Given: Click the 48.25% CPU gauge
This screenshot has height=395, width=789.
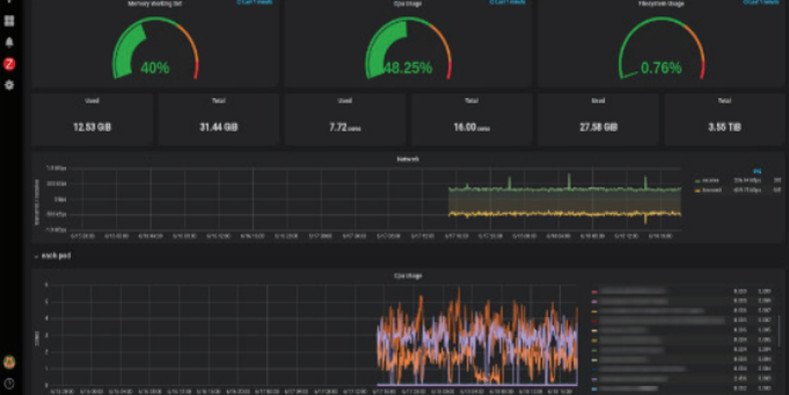Looking at the screenshot, I should pyautogui.click(x=408, y=49).
